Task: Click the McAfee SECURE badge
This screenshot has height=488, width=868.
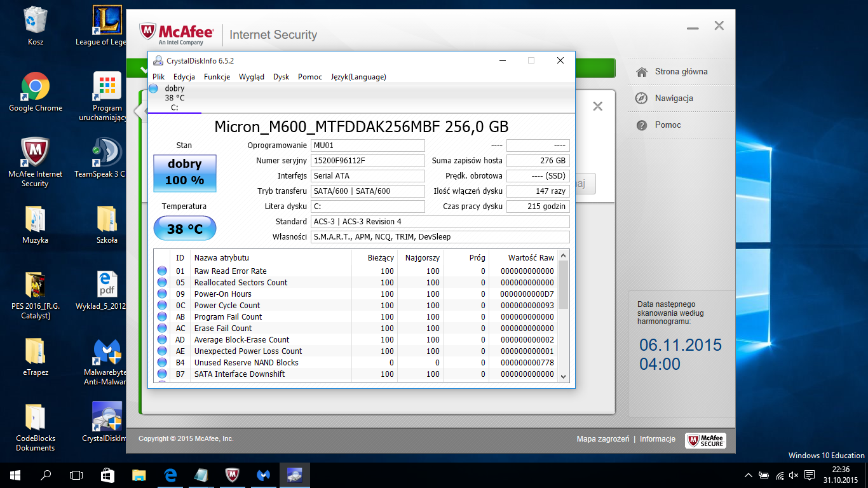Action: (705, 440)
